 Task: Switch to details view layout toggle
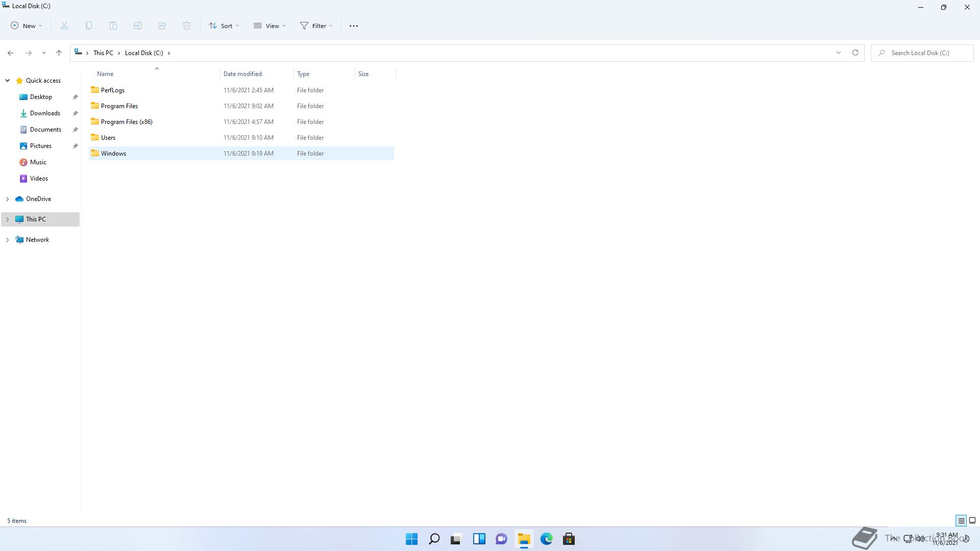coord(961,520)
